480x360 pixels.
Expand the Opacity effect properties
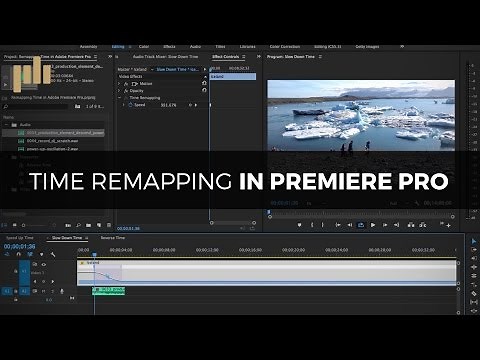pyautogui.click(x=119, y=91)
